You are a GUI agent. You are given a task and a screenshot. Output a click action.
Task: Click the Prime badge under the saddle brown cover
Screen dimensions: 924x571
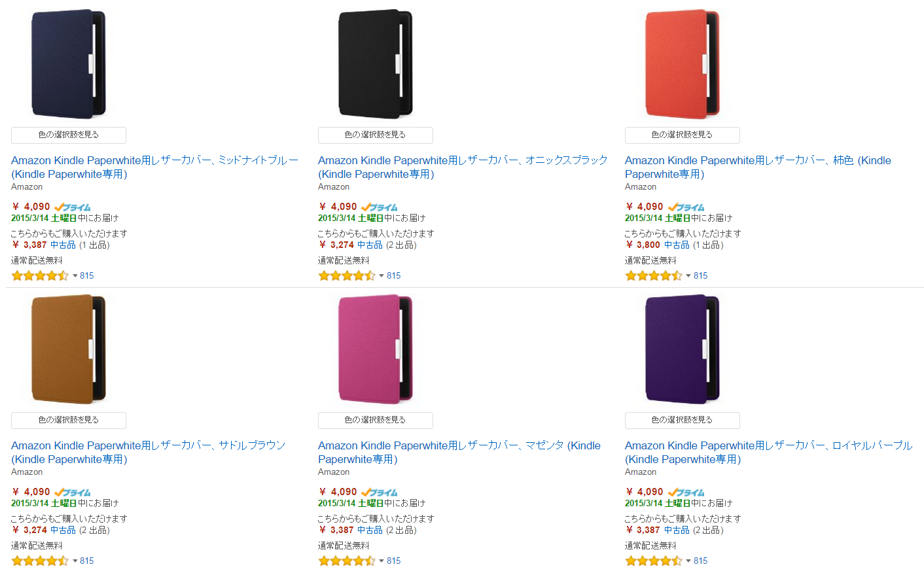click(72, 492)
